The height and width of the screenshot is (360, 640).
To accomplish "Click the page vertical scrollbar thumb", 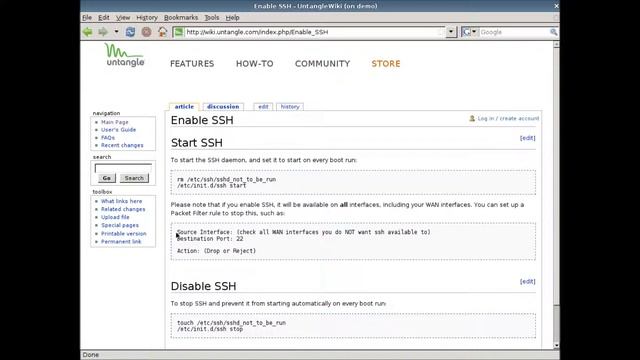I will click(x=556, y=176).
